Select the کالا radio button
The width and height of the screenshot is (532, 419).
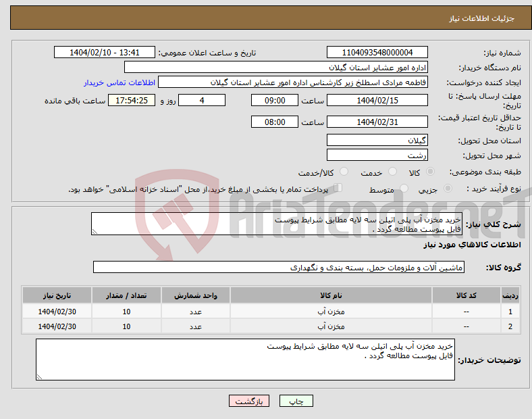(430, 172)
